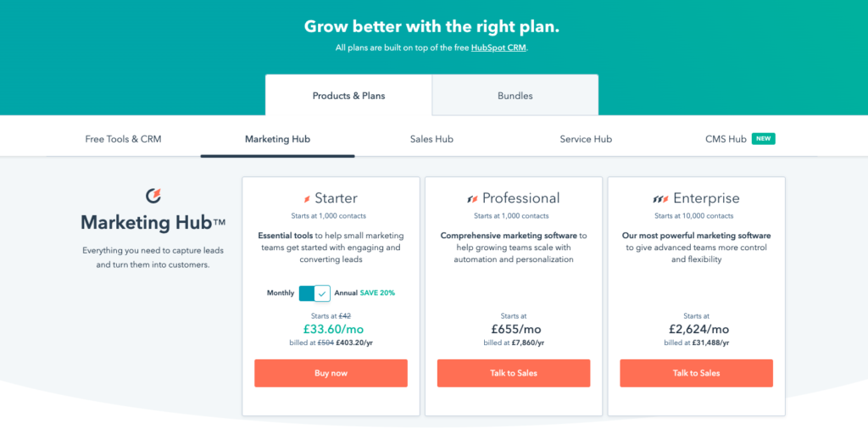The height and width of the screenshot is (434, 868).
Task: Select the Annual SAVE 20% label
Action: pyautogui.click(x=364, y=293)
